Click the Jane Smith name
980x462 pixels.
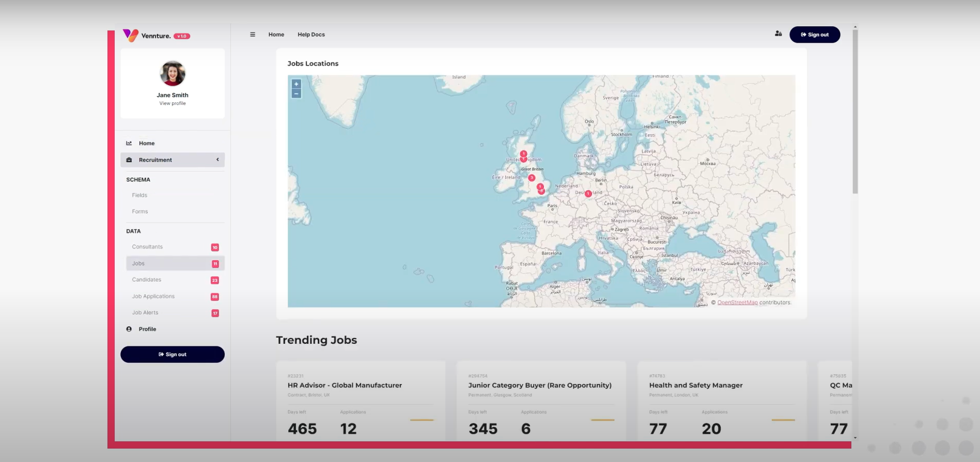(x=173, y=95)
